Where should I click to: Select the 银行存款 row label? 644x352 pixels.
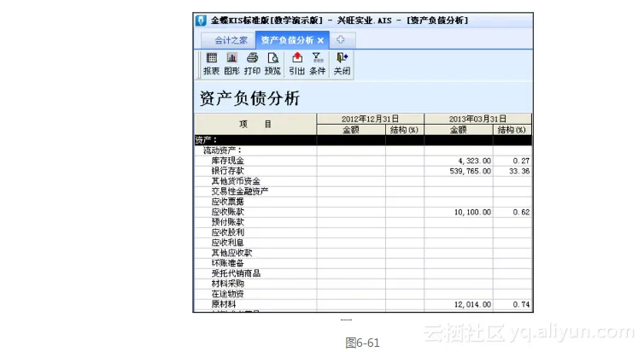[x=227, y=171]
